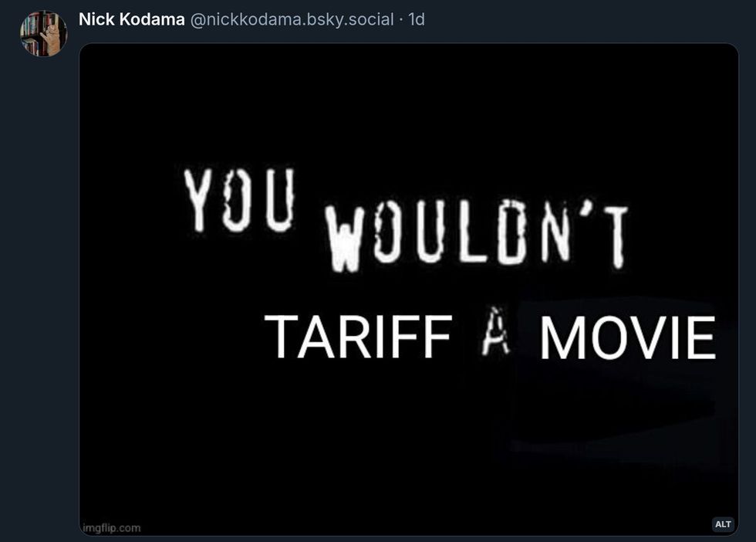Image resolution: width=756 pixels, height=542 pixels.
Task: Click the letter Y in YOU
Action: pyautogui.click(x=197, y=200)
